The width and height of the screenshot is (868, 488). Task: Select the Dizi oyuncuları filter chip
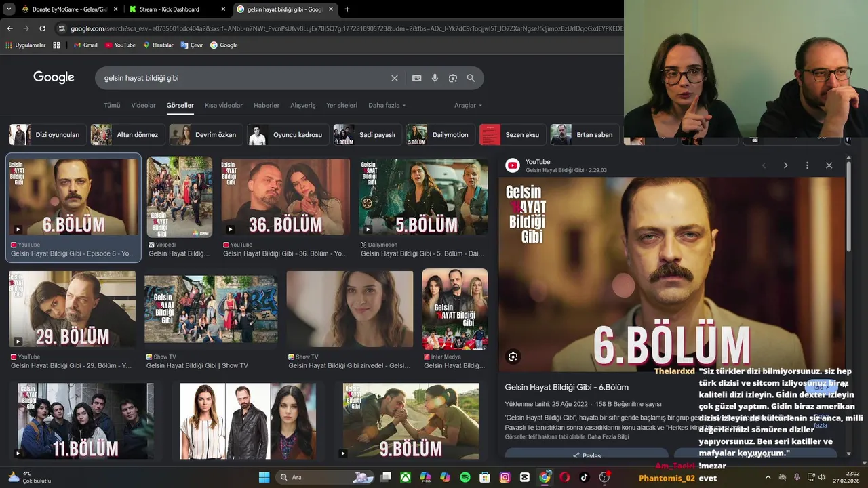(x=47, y=135)
